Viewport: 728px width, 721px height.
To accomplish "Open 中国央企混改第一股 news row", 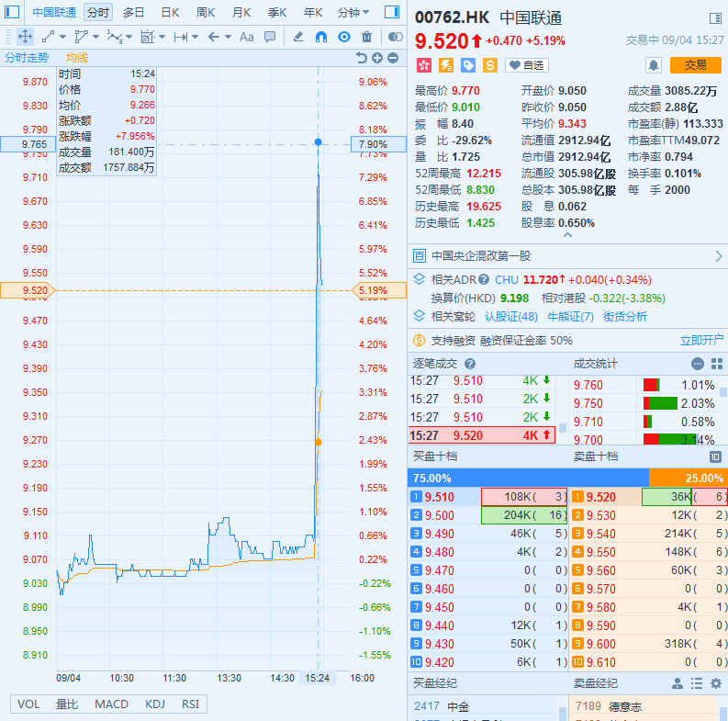I will [567, 256].
